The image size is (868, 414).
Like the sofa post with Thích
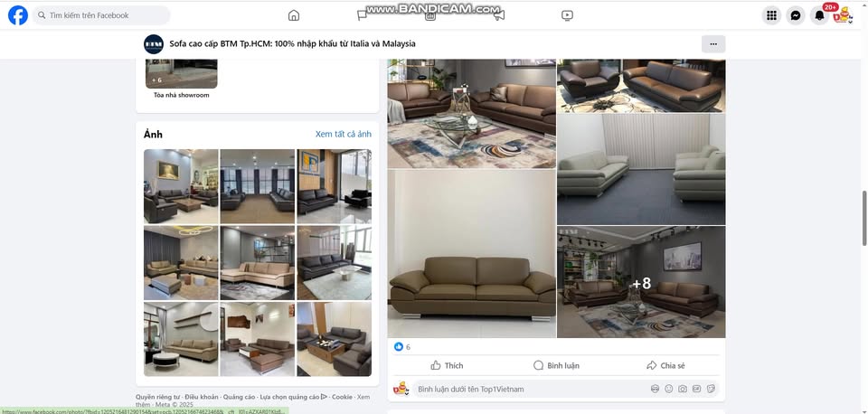[x=447, y=365]
